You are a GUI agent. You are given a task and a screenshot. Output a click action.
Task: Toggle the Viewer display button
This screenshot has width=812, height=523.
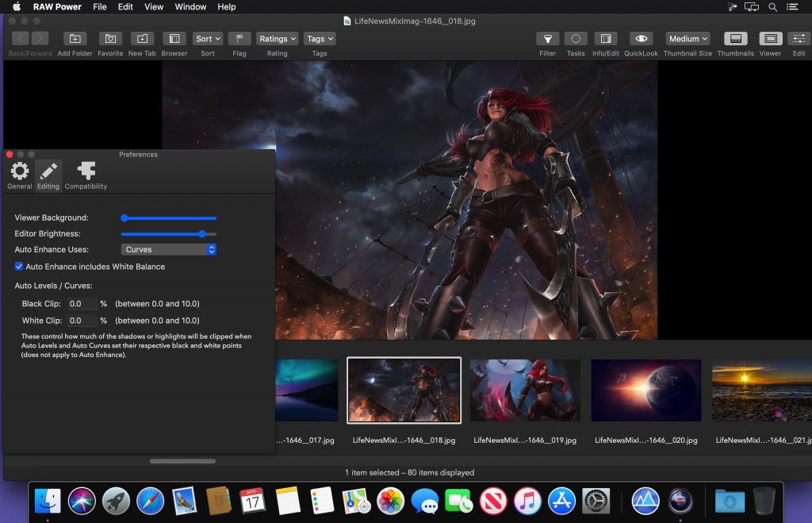[770, 39]
